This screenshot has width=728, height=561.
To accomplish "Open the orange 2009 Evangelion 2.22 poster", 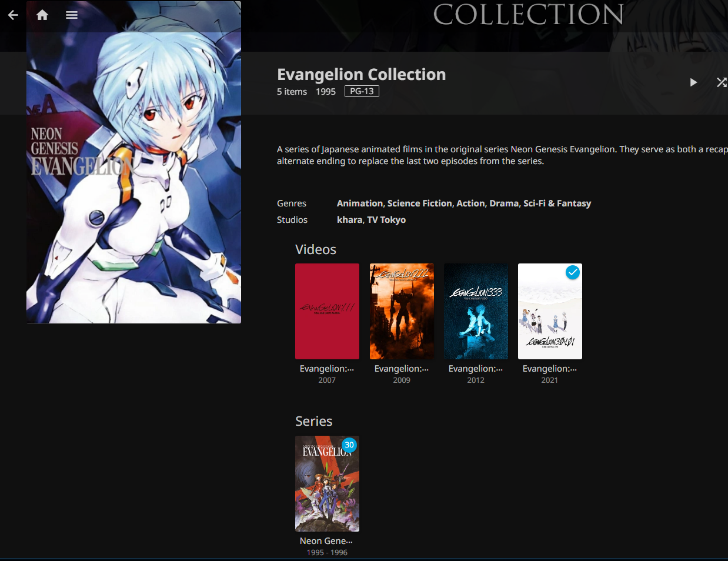I will tap(402, 311).
